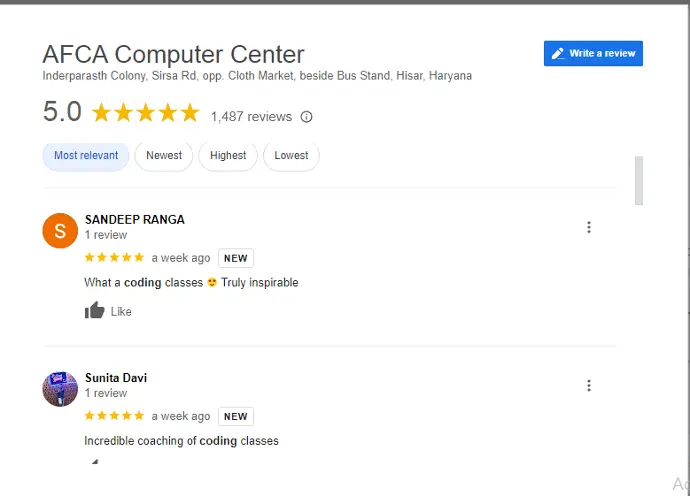Sort reviews by Highest rating
690x496 pixels.
(228, 156)
